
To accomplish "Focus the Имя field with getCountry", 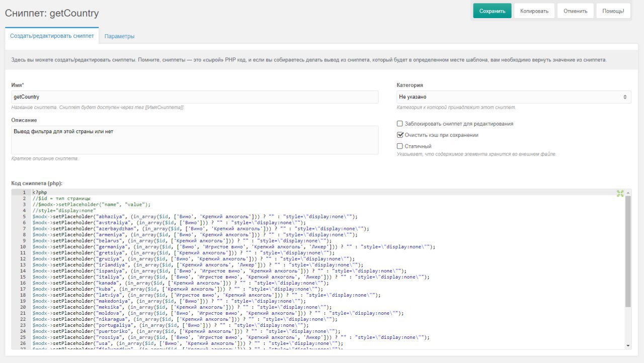I will (195, 97).
